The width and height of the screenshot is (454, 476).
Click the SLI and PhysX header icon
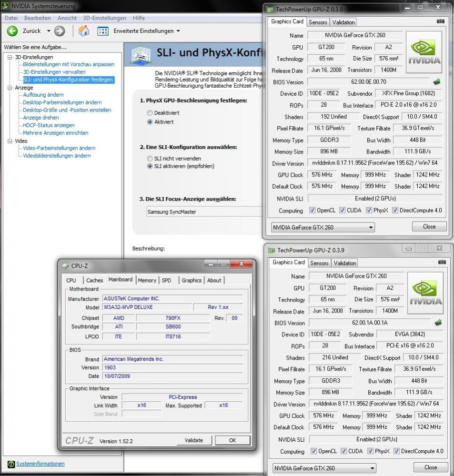coord(141,55)
